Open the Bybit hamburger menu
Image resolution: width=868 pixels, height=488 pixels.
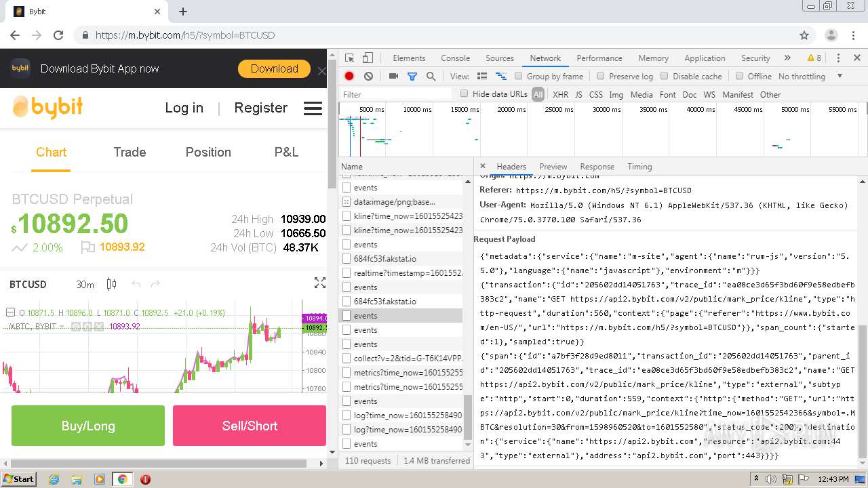coord(313,108)
